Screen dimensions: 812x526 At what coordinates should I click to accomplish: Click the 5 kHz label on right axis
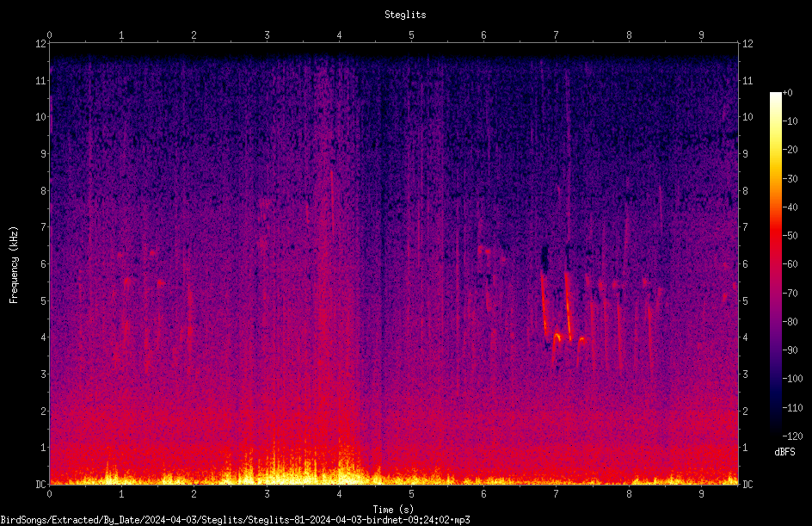[x=745, y=301]
